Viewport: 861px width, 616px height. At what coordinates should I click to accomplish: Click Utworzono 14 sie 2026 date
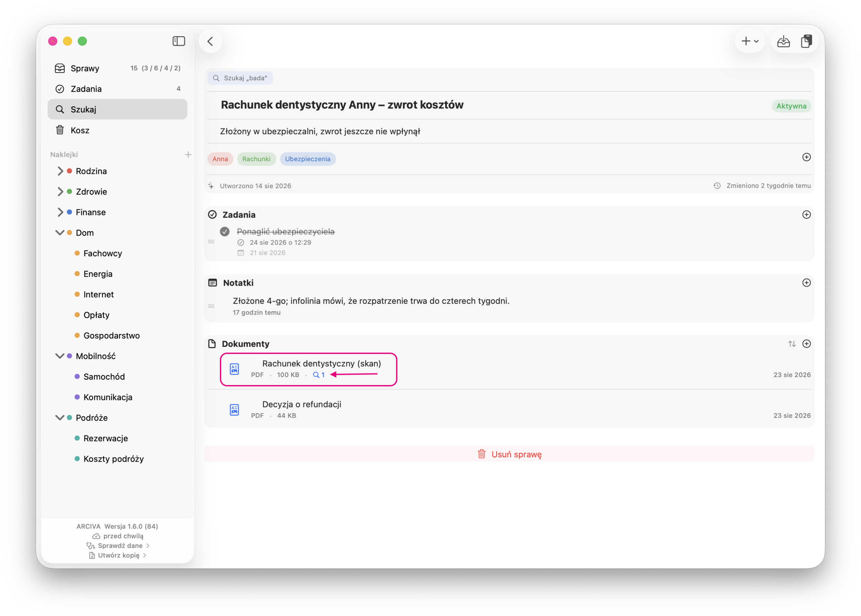point(255,186)
